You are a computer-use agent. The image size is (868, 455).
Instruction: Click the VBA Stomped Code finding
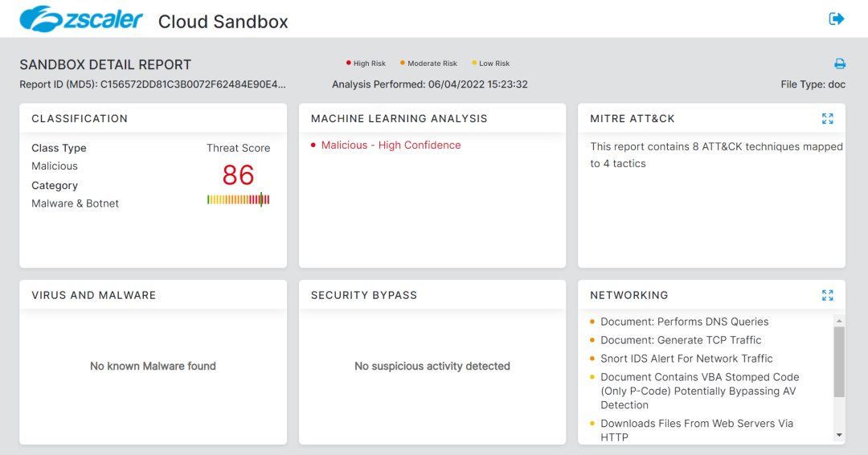tap(699, 391)
